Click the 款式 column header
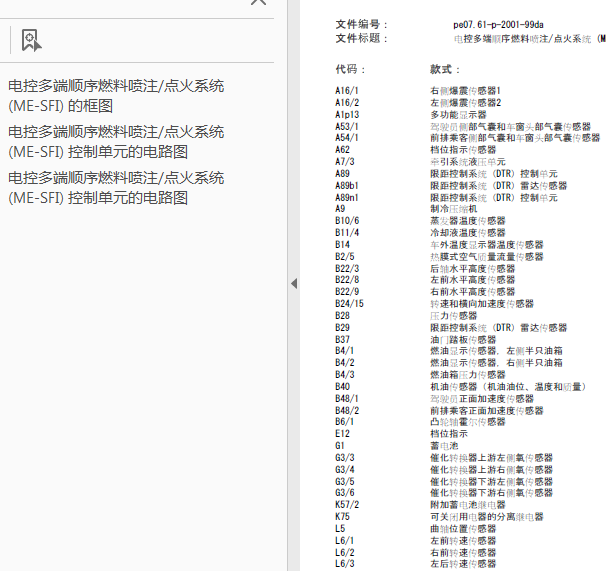The image size is (606, 571). point(444,69)
